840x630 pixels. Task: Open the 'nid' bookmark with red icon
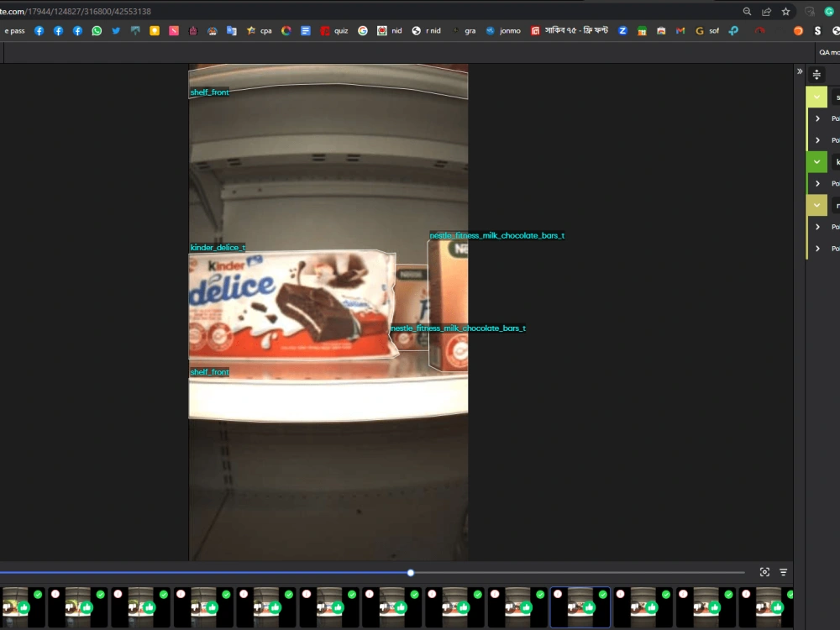(x=390, y=30)
